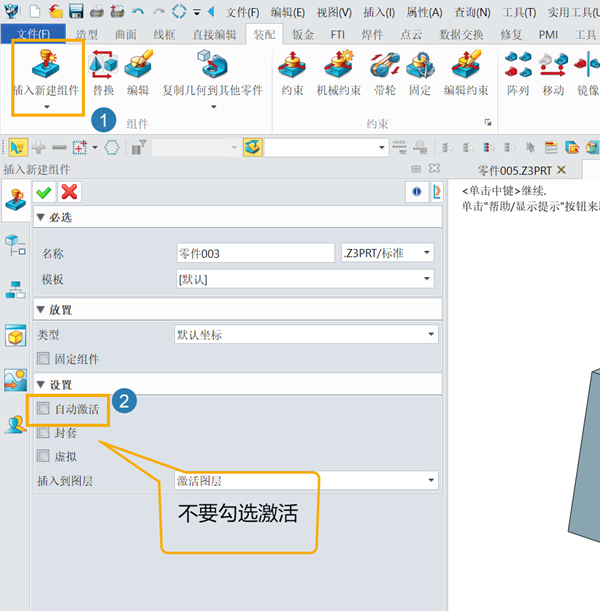Click the Redo arrow icon
This screenshot has width=600, height=611.
[159, 12]
